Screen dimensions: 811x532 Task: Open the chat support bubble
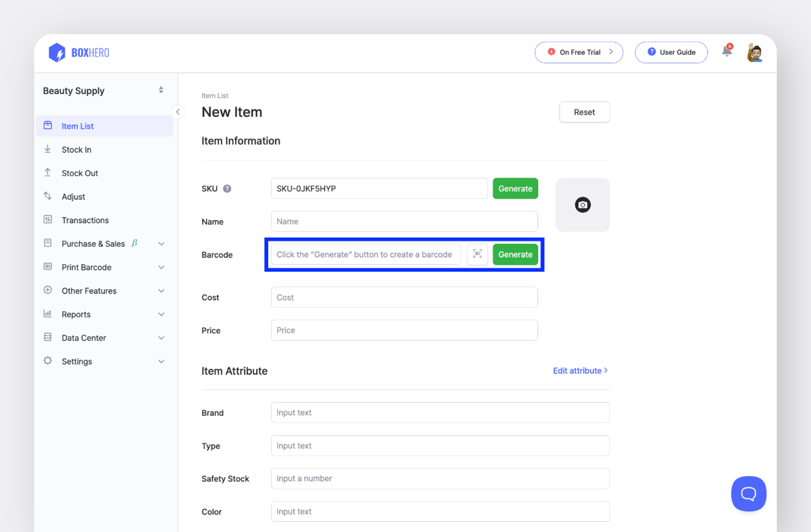(x=749, y=493)
